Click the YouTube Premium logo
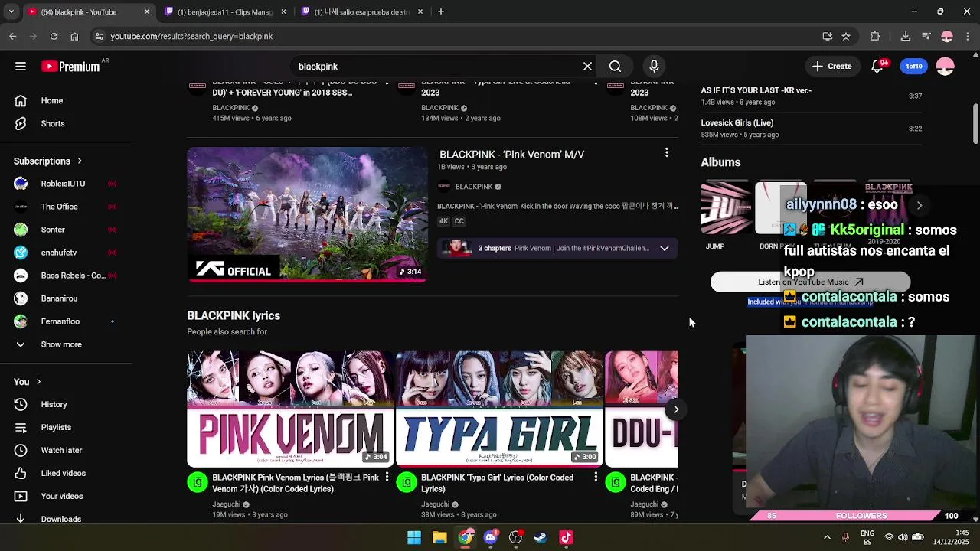The image size is (980, 551). tap(70, 67)
